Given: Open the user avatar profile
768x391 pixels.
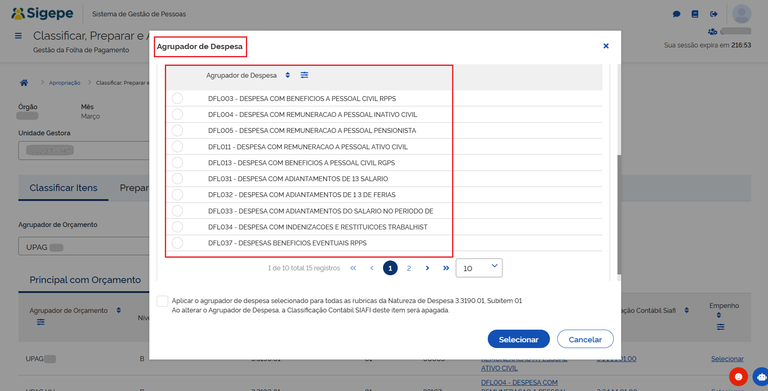Looking at the screenshot, I should (742, 14).
